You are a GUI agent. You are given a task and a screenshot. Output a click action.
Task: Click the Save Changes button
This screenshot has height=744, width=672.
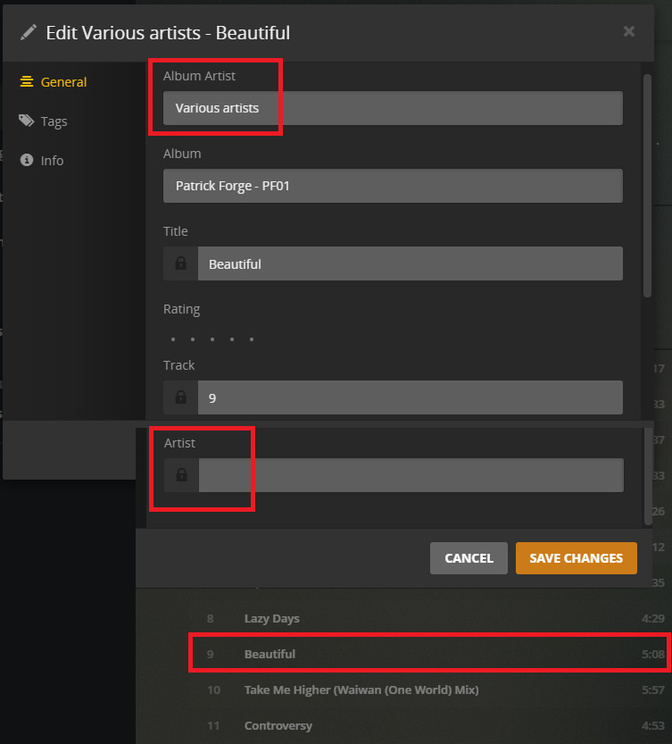coord(576,558)
